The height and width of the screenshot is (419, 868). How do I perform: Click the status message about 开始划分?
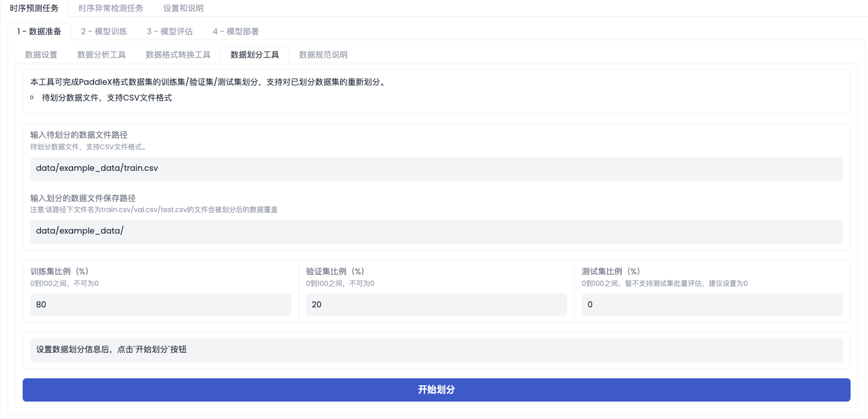[436, 350]
